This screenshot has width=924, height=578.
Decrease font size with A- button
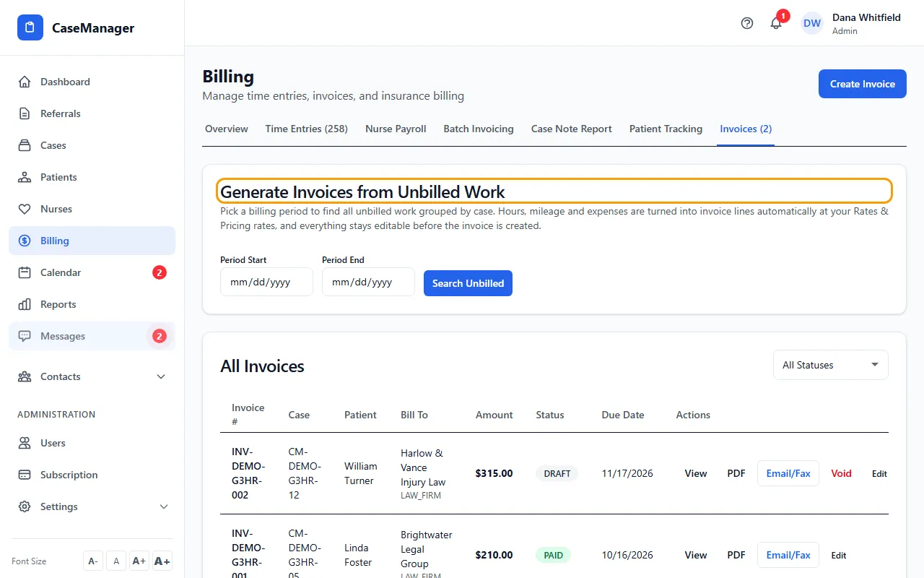pyautogui.click(x=93, y=561)
